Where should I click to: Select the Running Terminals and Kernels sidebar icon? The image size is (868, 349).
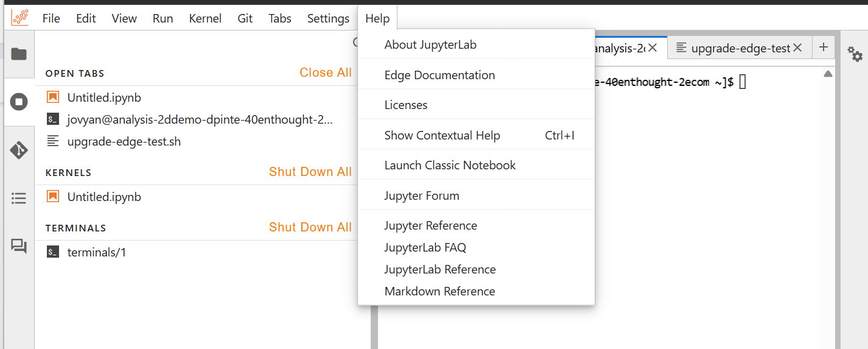19,102
